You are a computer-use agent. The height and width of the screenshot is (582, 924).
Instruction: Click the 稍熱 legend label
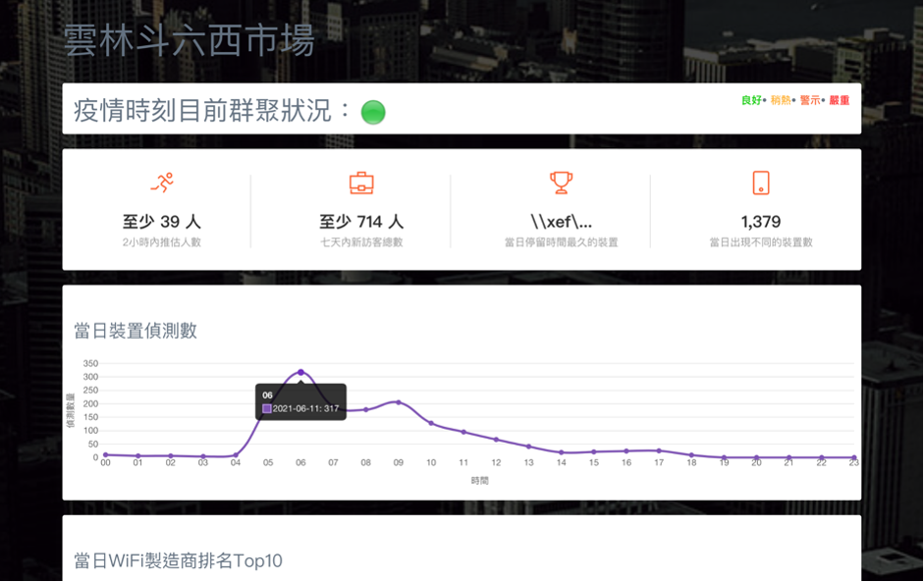pyautogui.click(x=781, y=100)
